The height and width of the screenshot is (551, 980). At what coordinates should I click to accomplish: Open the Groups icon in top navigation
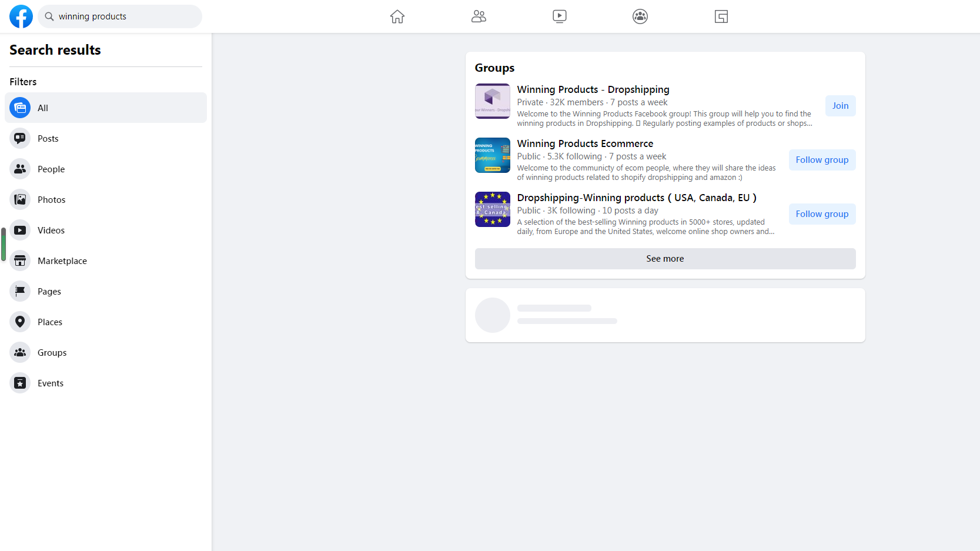[640, 16]
